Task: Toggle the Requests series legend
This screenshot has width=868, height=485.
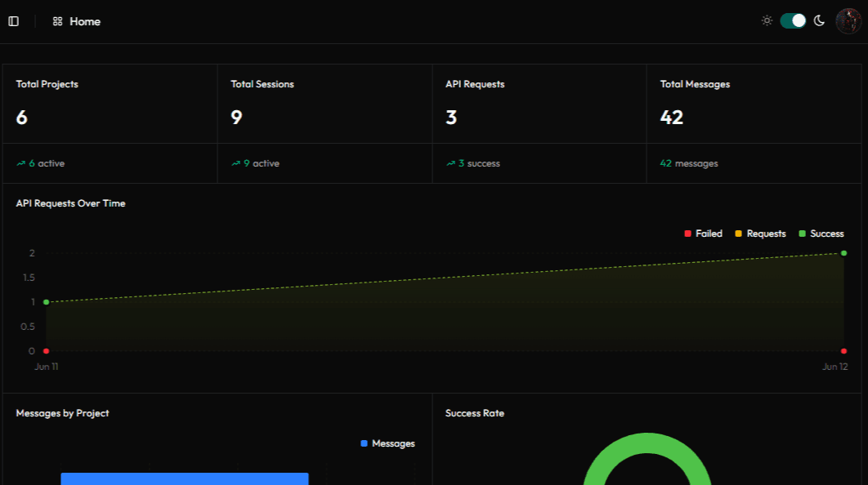Action: pos(760,234)
